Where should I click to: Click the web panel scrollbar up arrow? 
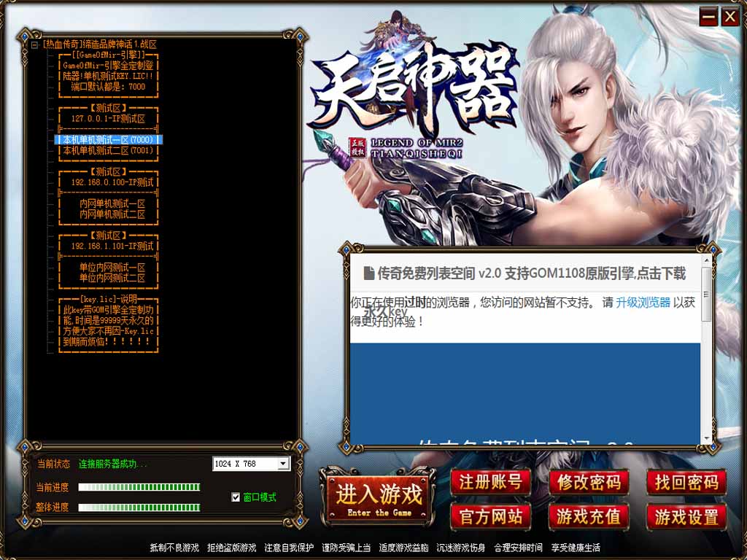coord(706,262)
